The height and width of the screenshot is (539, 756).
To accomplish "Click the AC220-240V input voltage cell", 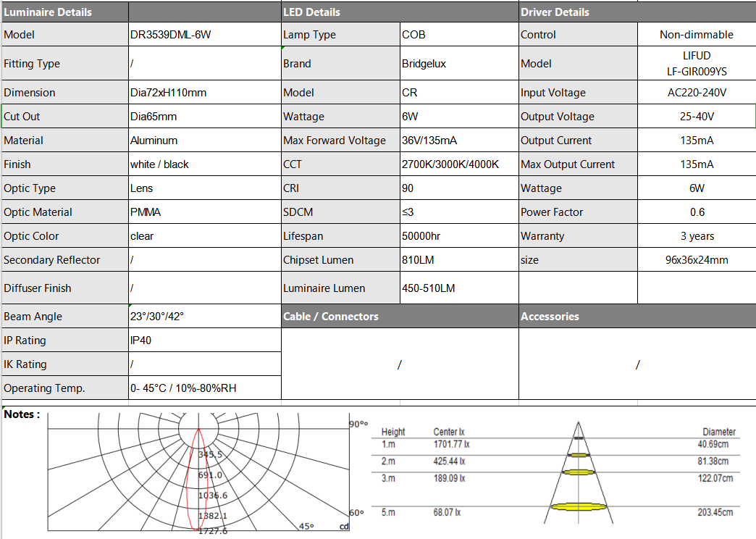I will point(697,92).
